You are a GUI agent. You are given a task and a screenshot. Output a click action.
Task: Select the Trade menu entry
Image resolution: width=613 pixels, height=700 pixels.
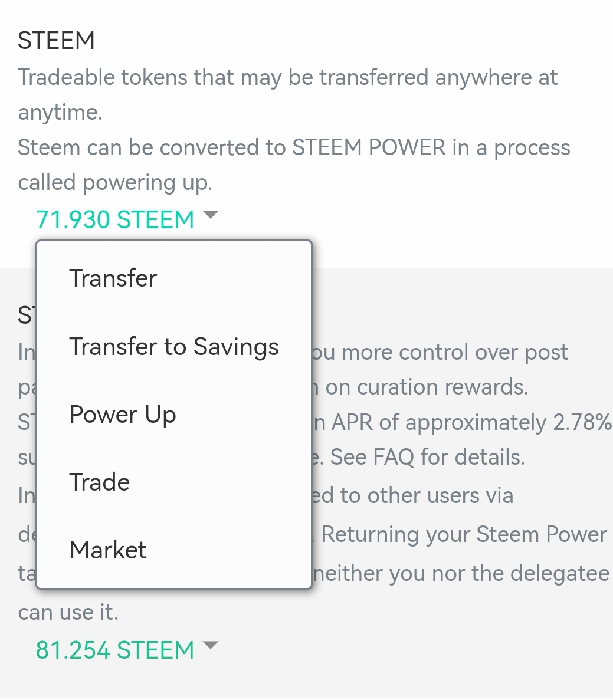tap(100, 482)
